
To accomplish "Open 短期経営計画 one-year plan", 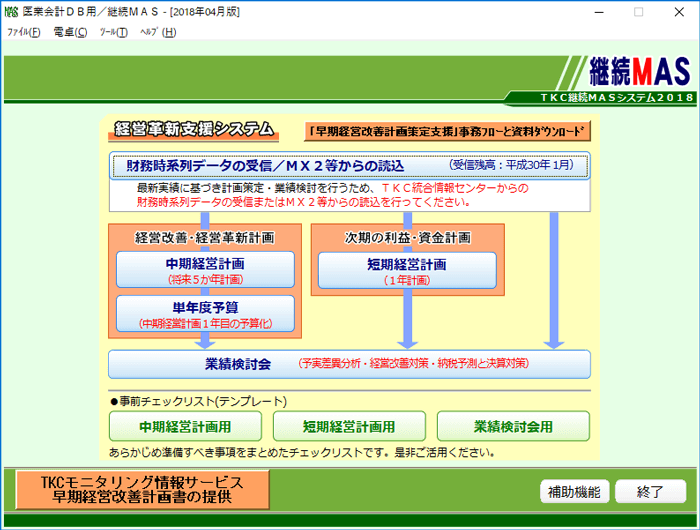I will click(406, 270).
